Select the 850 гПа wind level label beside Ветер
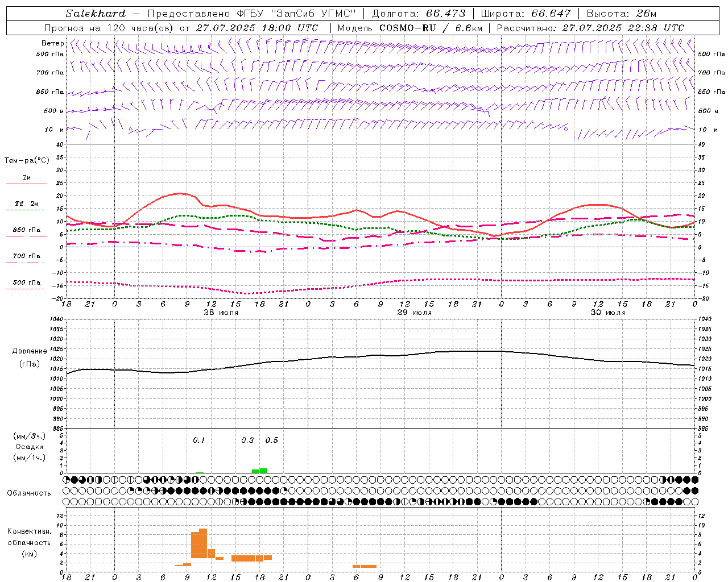Screen dimensions: 728x582 click(50, 92)
